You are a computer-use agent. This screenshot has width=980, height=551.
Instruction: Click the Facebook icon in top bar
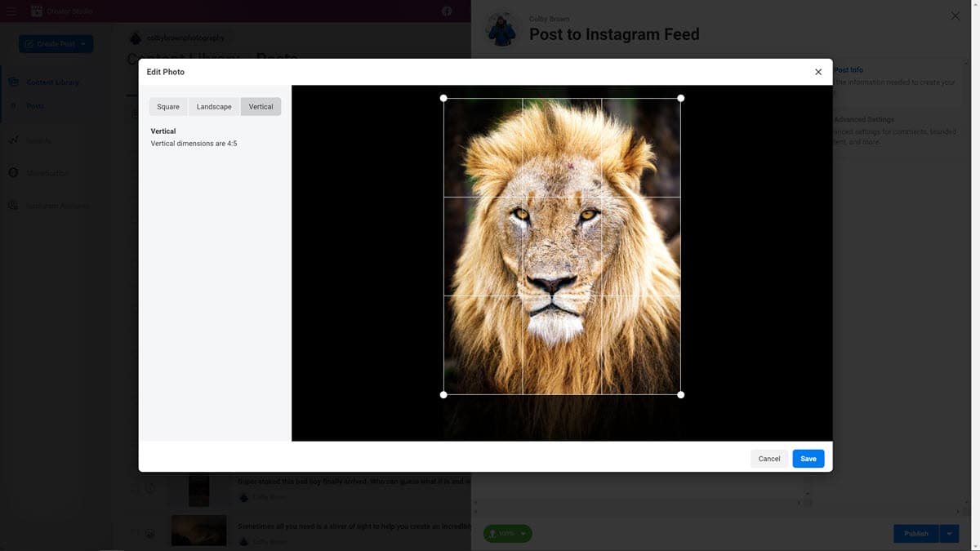[x=447, y=11]
